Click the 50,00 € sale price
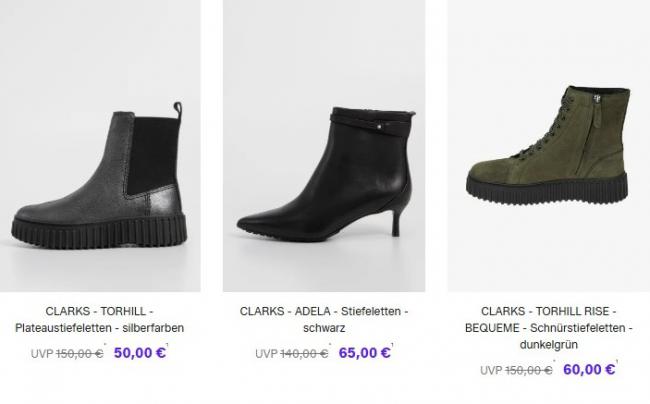 coord(140,353)
